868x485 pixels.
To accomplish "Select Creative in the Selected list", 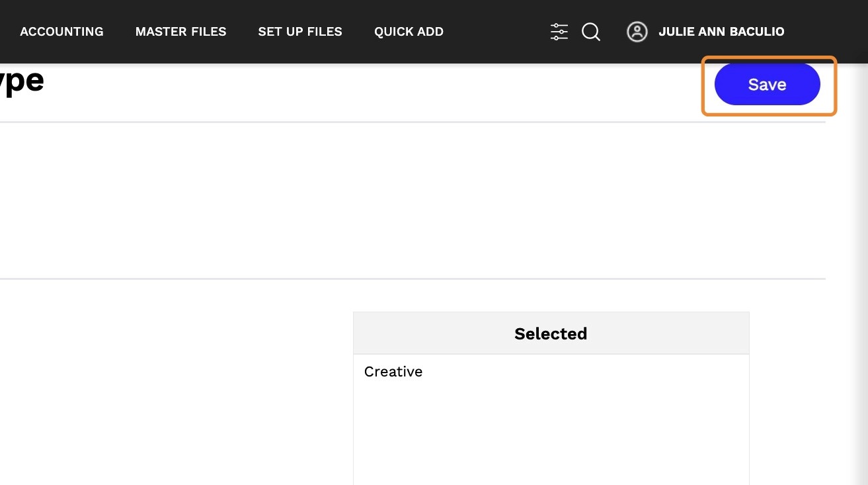I will coord(393,372).
